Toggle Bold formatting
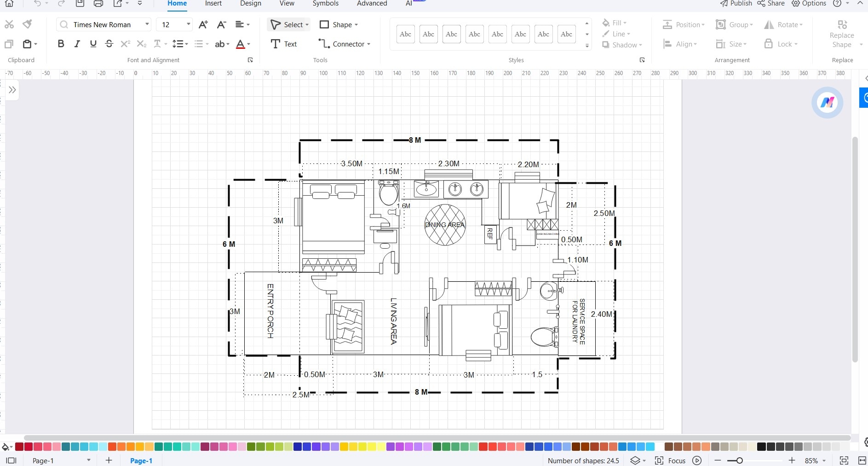This screenshot has width=868, height=466. [61, 44]
